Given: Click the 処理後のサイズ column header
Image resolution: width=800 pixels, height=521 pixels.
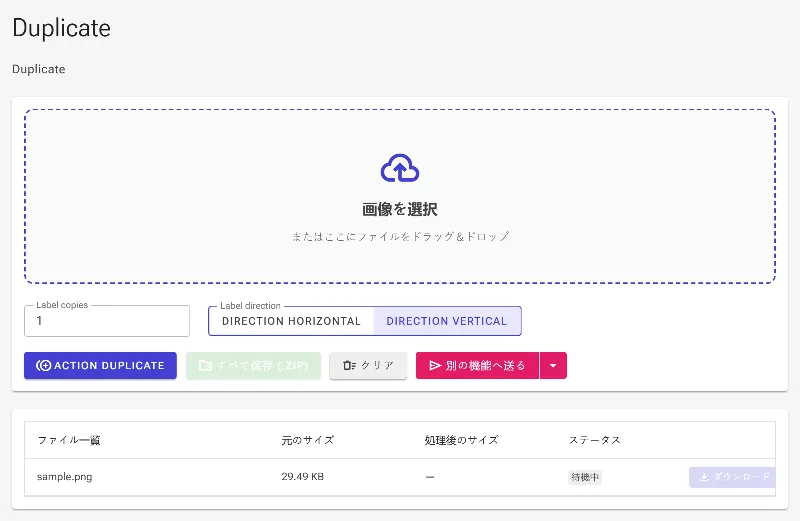Looking at the screenshot, I should [x=461, y=440].
